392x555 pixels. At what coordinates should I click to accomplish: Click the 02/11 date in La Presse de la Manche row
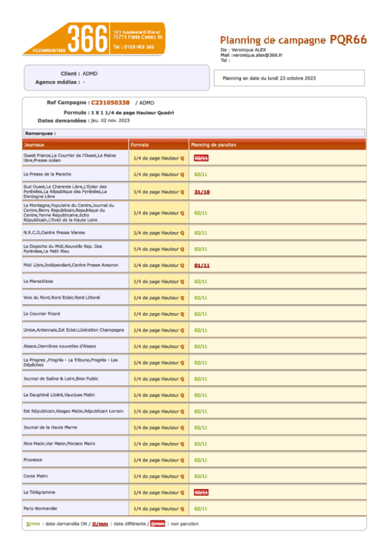201,175
